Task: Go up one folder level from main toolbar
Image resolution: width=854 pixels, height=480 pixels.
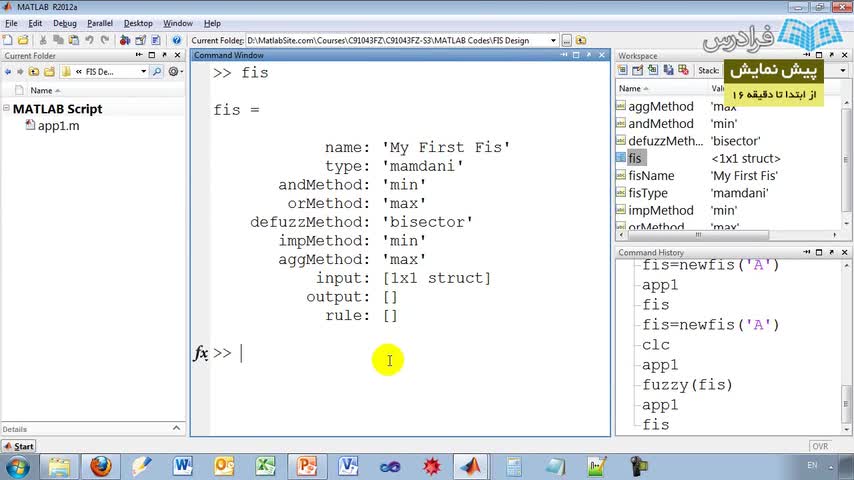Action: coord(581,40)
